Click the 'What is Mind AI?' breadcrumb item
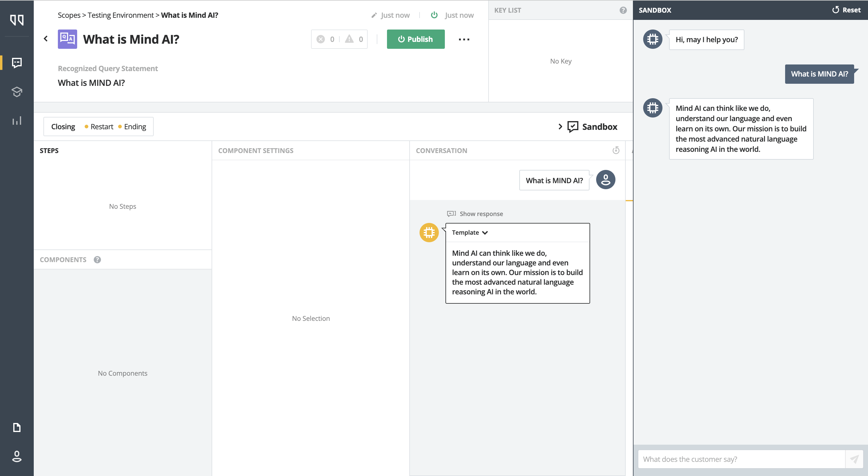This screenshot has width=868, height=476. pos(189,15)
